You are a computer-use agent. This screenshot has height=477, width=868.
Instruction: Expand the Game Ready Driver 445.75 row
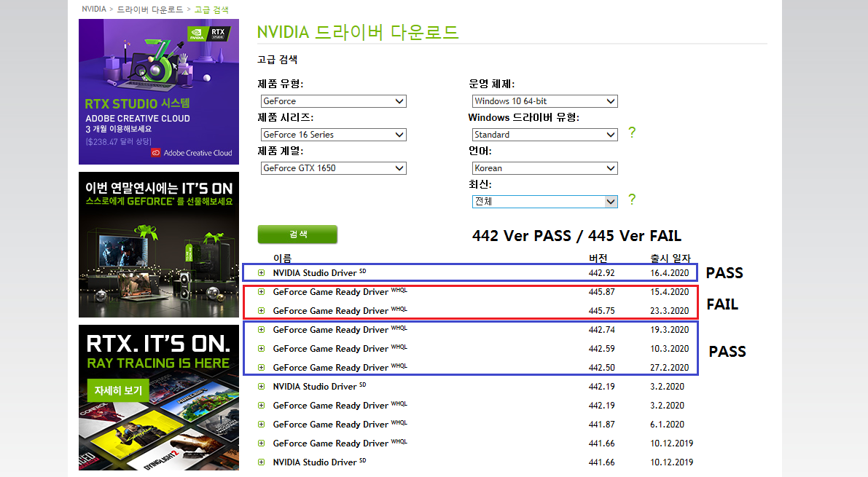pyautogui.click(x=262, y=310)
